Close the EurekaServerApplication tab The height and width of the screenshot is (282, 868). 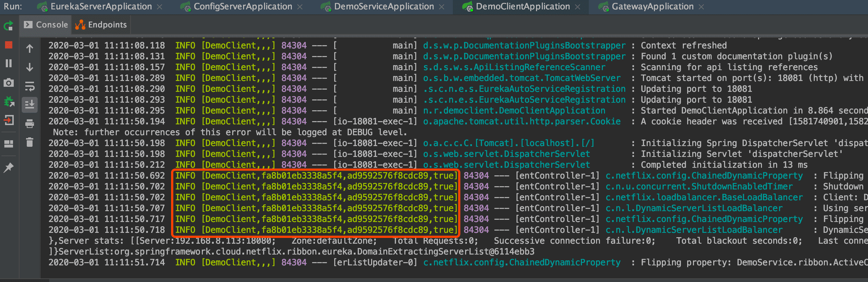tap(159, 7)
